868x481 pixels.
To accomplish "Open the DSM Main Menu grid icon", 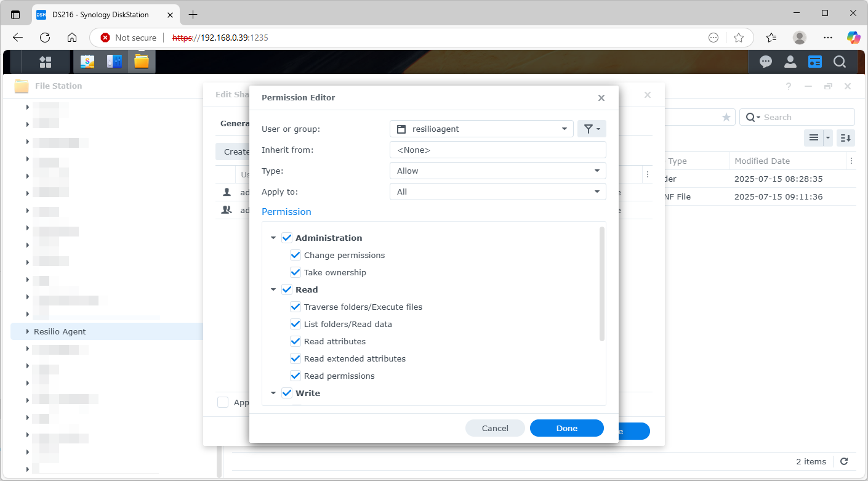I will [45, 62].
